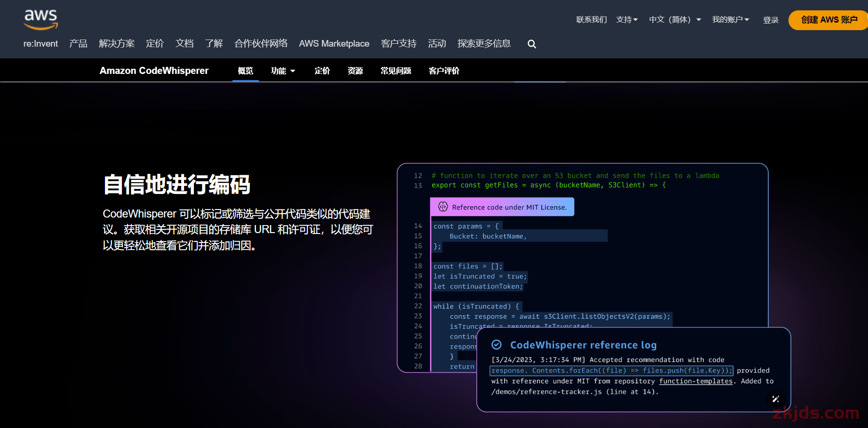The height and width of the screenshot is (428, 868).
Task: Click the Reference code under MIT License banner
Action: click(502, 207)
